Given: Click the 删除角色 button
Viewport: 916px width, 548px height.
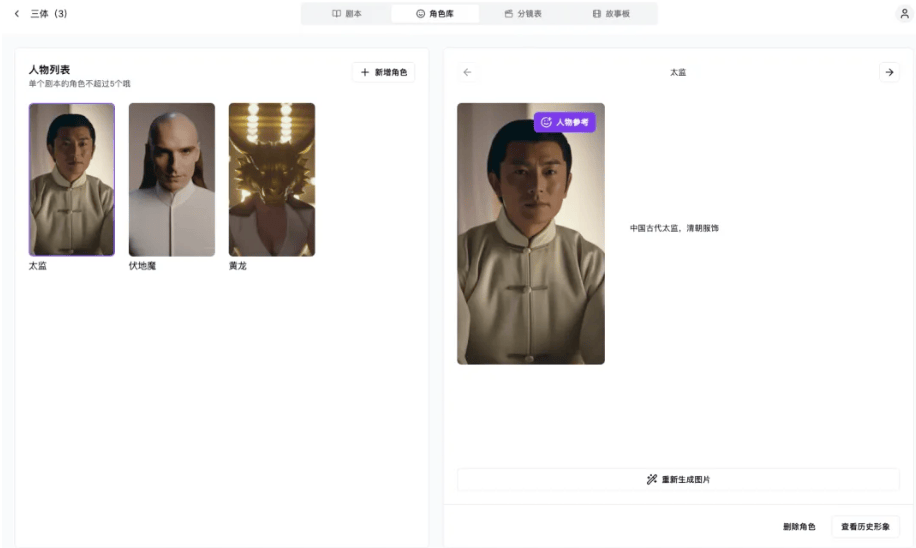Looking at the screenshot, I should tap(799, 526).
